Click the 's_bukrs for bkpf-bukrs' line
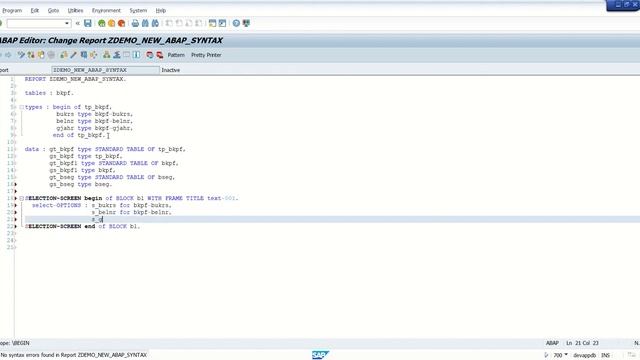The width and height of the screenshot is (640, 360). coord(131,205)
